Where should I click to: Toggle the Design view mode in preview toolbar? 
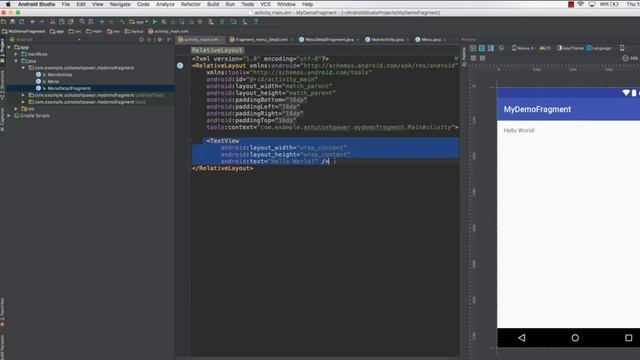coord(473,48)
